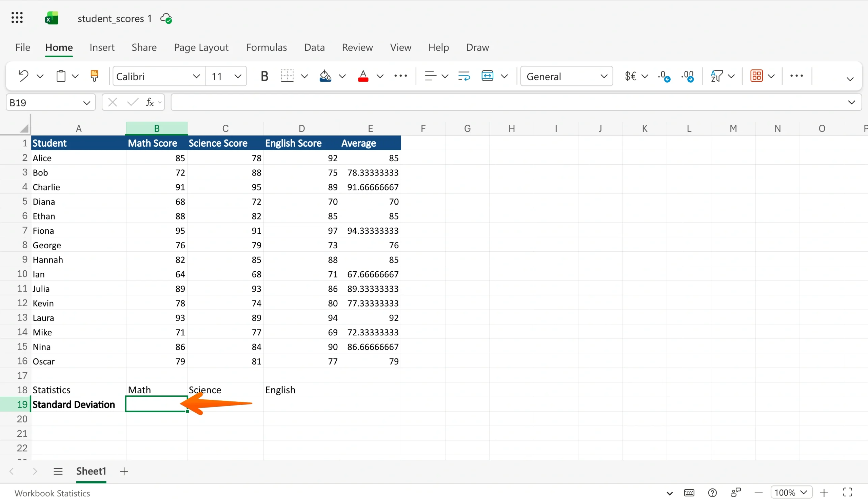Viewport: 868px width, 500px height.
Task: Click the Sheet1 tab
Action: tap(91, 471)
